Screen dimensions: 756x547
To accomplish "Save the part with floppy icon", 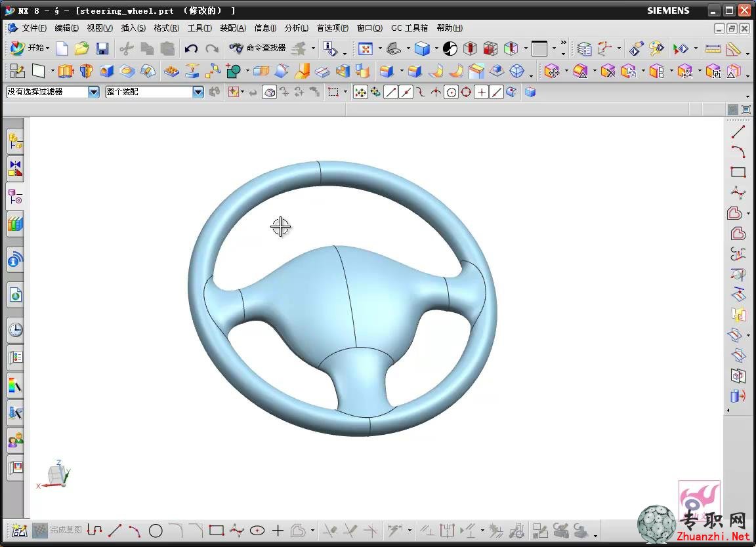I will pyautogui.click(x=102, y=48).
